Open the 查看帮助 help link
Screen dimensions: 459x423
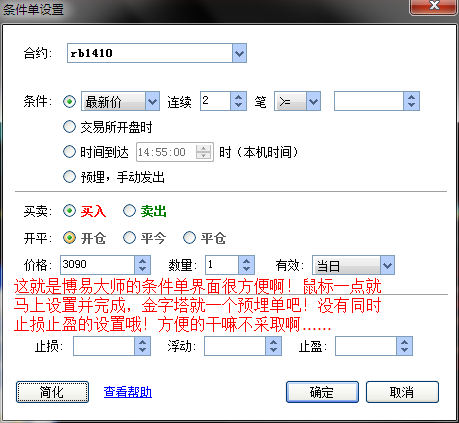point(128,392)
